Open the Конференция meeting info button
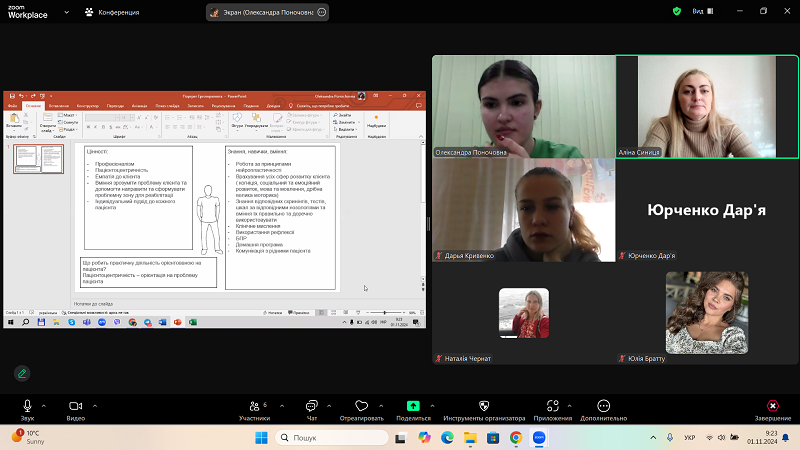 coord(112,12)
